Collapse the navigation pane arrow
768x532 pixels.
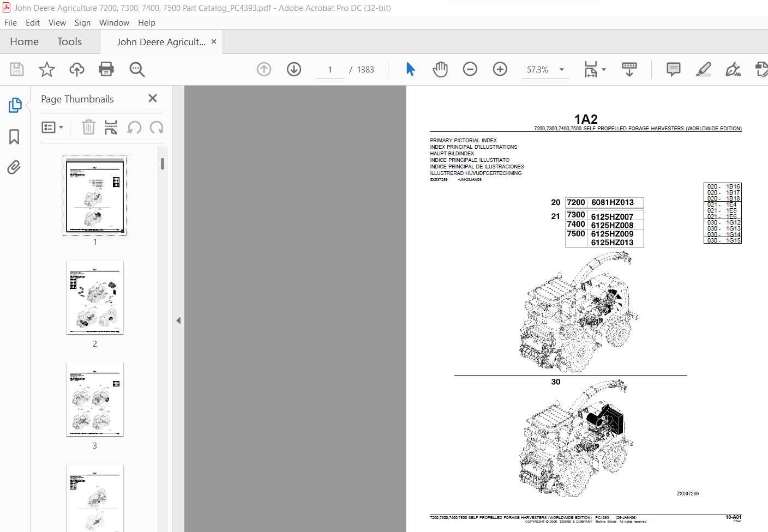(x=178, y=321)
